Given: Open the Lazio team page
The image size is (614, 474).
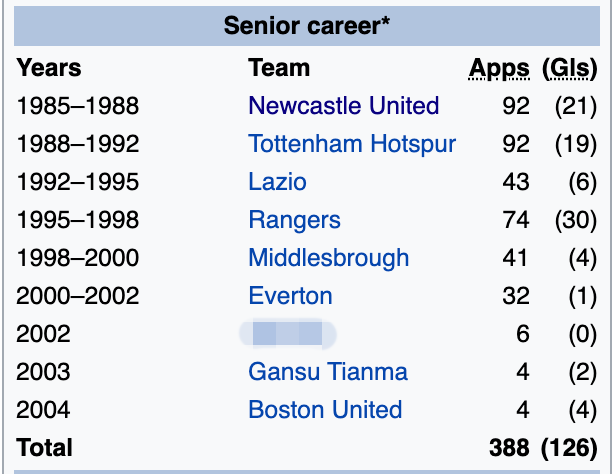Looking at the screenshot, I should 277,182.
